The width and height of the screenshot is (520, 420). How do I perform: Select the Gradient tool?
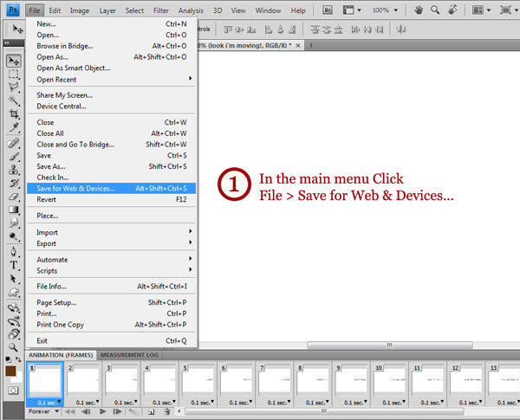click(14, 210)
